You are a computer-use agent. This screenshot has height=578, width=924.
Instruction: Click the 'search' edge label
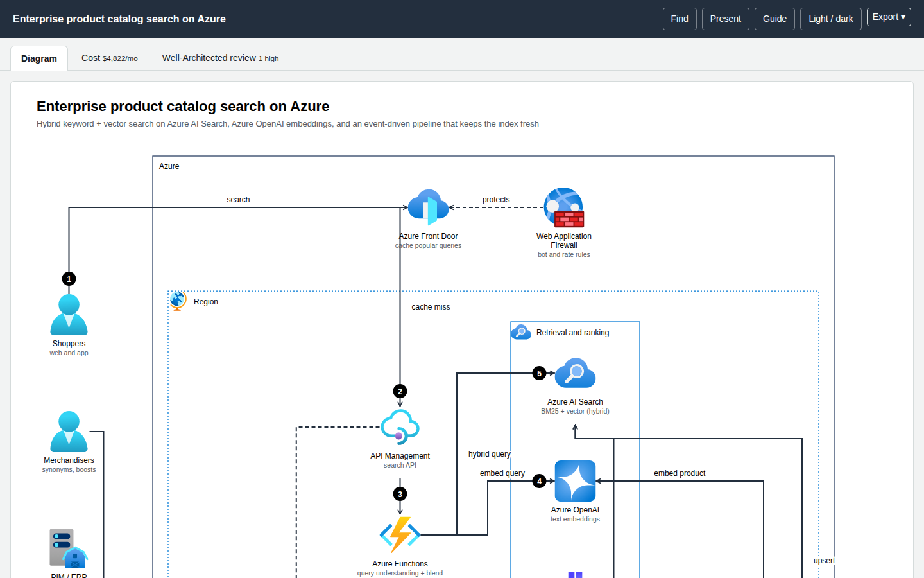(238, 200)
